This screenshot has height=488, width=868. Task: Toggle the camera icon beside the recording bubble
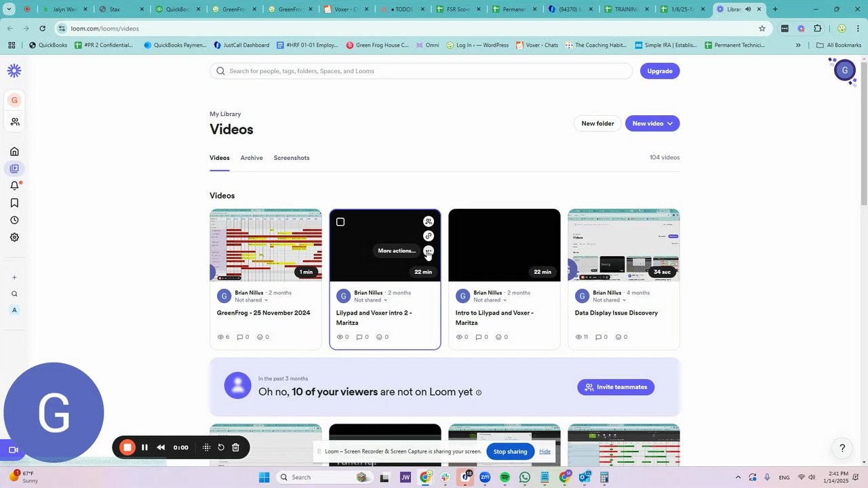[13, 450]
